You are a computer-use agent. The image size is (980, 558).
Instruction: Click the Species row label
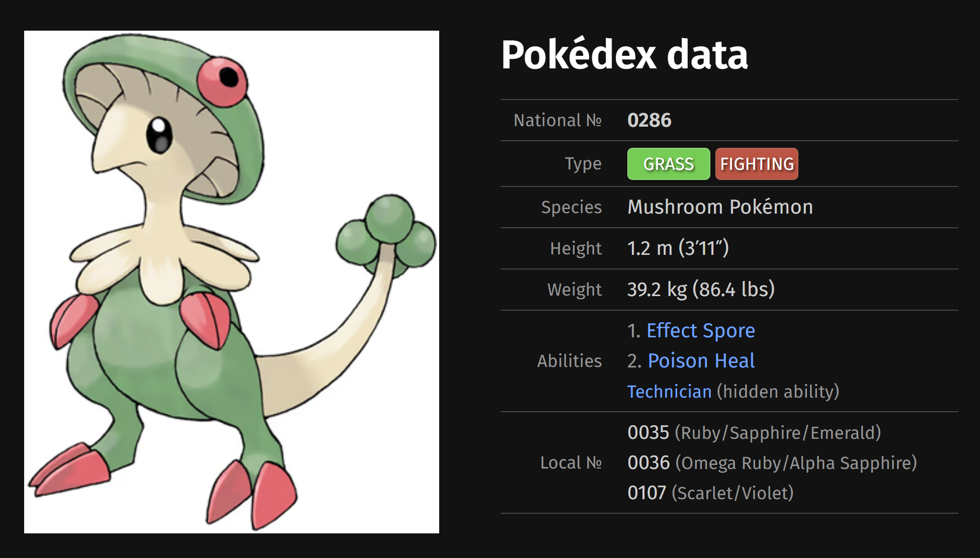[x=571, y=207]
